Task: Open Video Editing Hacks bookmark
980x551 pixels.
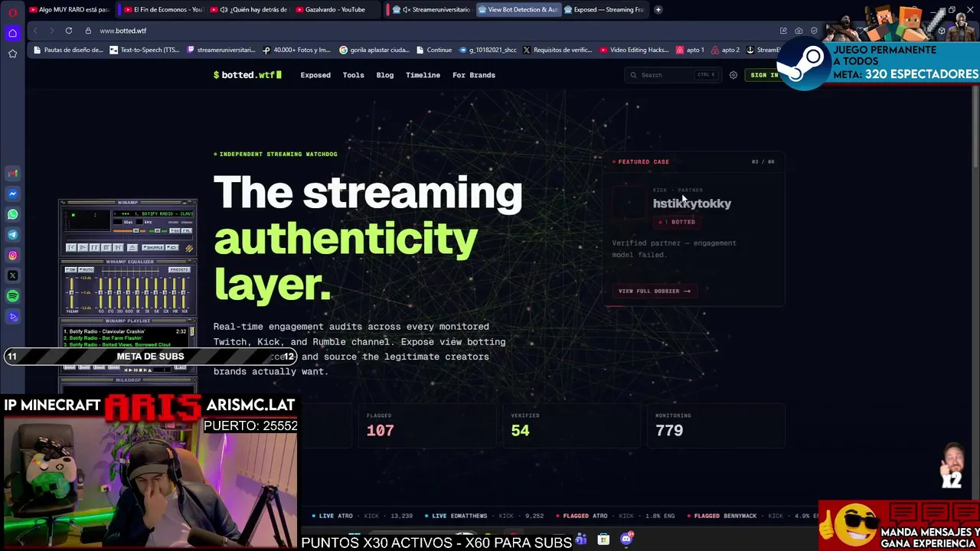Action: (x=635, y=50)
